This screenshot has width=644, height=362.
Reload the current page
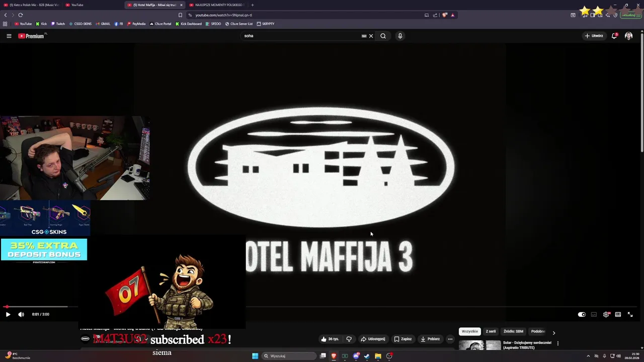point(21,15)
